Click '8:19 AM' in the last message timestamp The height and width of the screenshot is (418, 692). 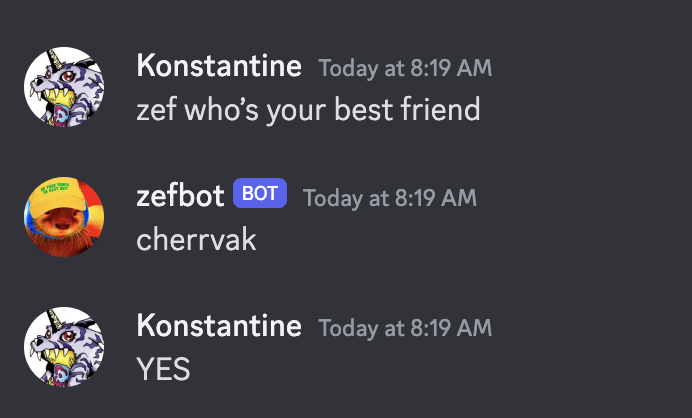(x=451, y=328)
